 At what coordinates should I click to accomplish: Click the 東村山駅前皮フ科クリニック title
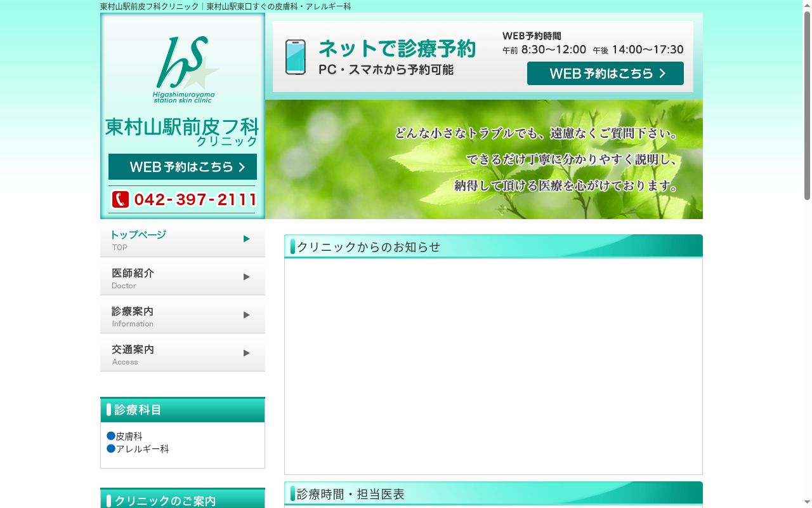tap(181, 131)
